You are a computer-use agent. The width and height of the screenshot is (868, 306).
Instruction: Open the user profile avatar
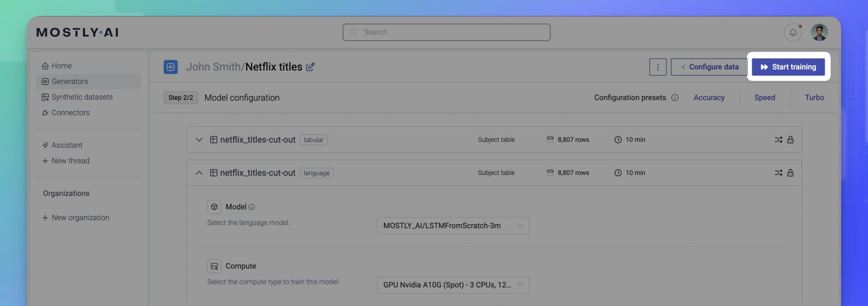(x=819, y=33)
